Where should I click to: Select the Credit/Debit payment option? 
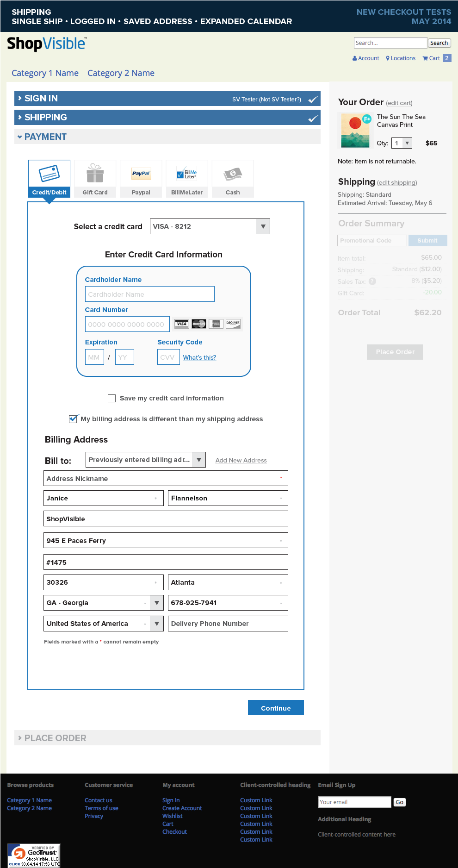(49, 179)
